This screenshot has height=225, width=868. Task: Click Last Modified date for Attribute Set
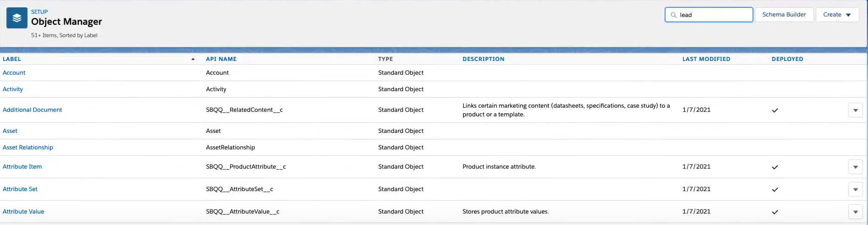click(x=696, y=189)
